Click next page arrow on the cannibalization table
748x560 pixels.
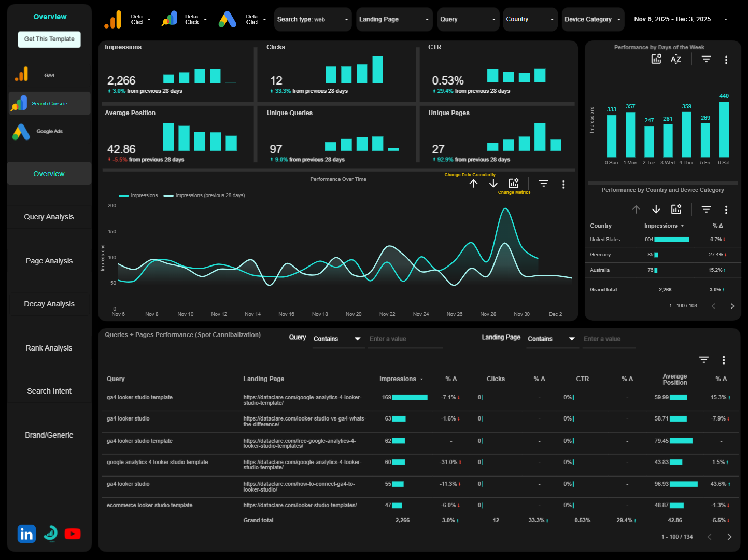coord(729,537)
